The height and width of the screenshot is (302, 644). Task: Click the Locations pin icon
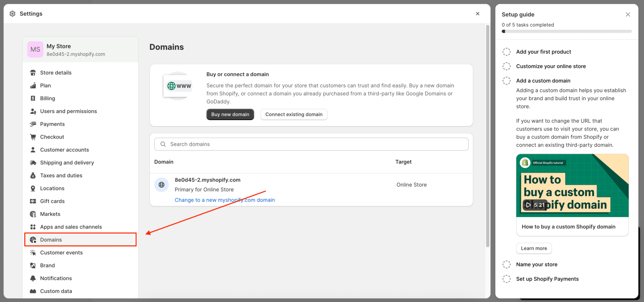tap(33, 189)
